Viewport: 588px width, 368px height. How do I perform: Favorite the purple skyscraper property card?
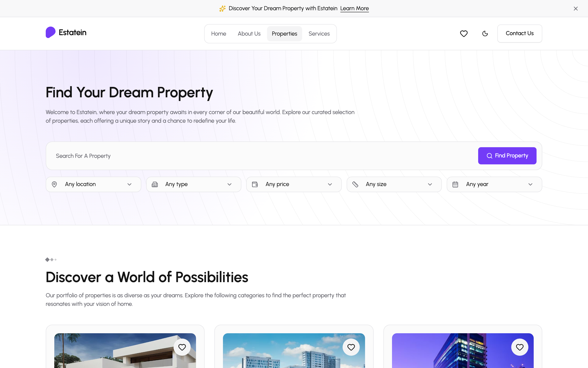(520, 347)
